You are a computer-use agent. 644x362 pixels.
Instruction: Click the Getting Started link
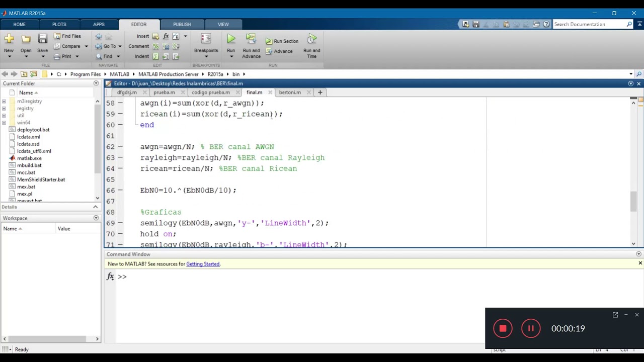[x=203, y=264]
